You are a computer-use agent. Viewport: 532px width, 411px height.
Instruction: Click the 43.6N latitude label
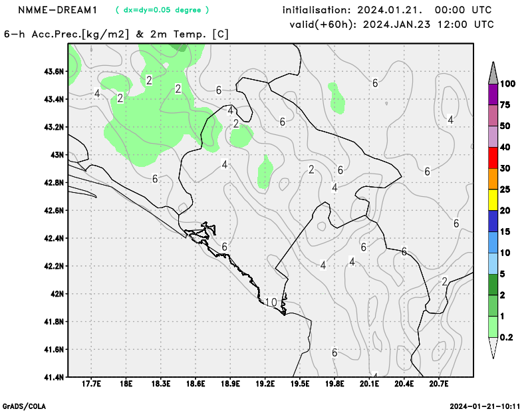pos(54,72)
